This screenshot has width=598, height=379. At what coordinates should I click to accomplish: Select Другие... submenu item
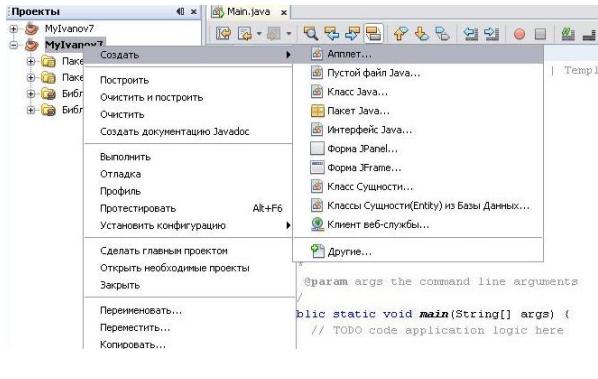click(x=418, y=251)
